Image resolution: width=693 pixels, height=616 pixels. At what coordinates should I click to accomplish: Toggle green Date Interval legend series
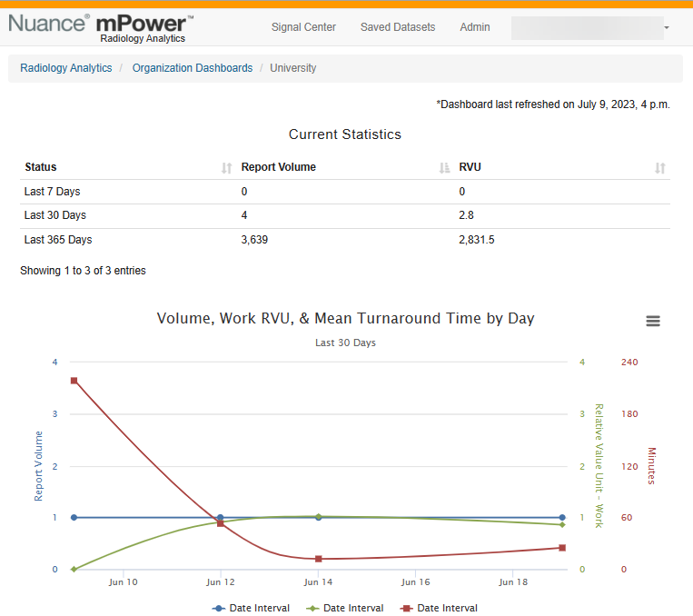pyautogui.click(x=345, y=608)
